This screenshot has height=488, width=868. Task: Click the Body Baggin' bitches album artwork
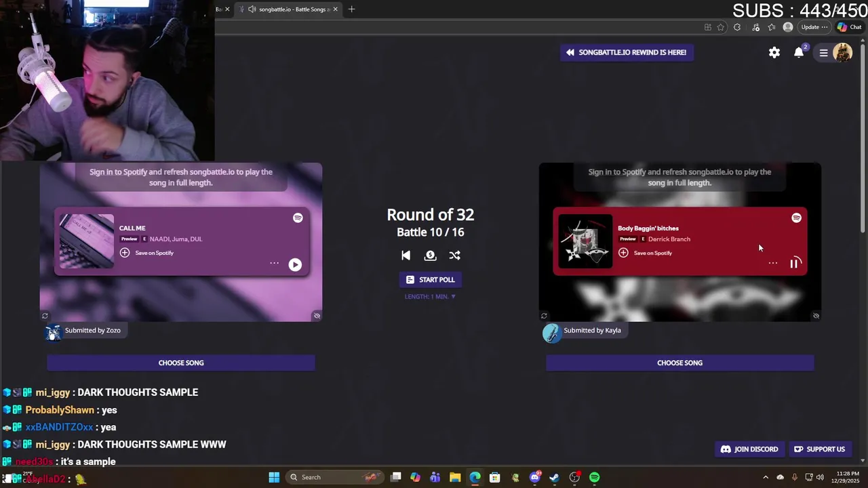tap(585, 241)
